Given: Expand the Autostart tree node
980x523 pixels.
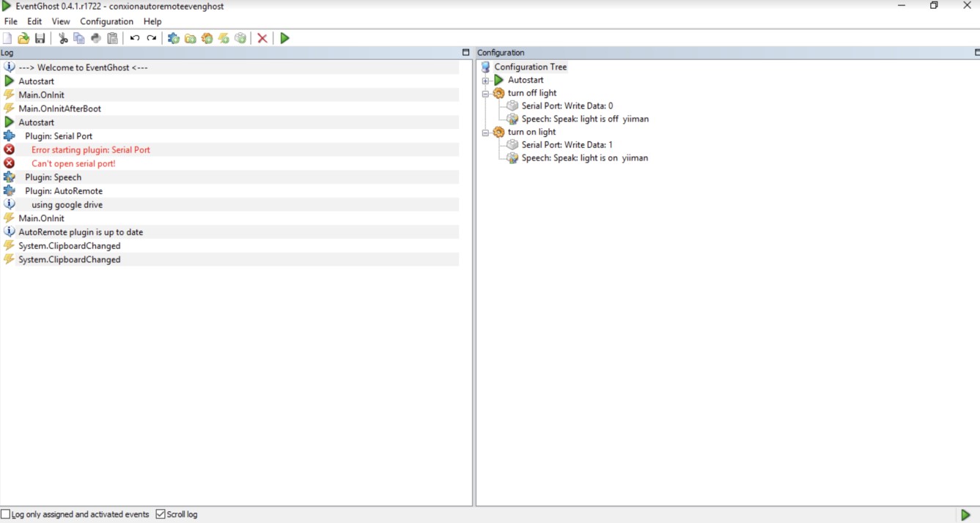Looking at the screenshot, I should pyautogui.click(x=485, y=81).
